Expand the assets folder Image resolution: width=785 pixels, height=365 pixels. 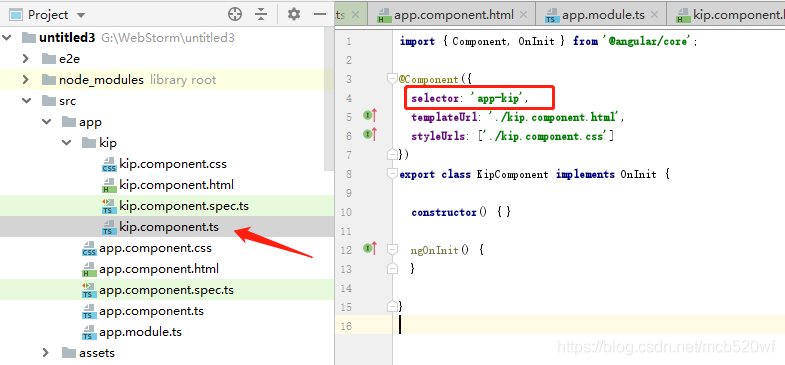pyautogui.click(x=46, y=353)
